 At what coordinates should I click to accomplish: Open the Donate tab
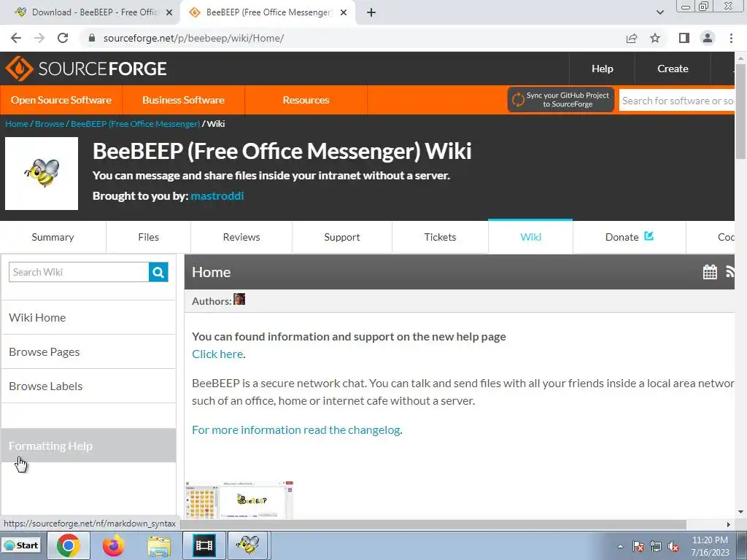click(630, 237)
